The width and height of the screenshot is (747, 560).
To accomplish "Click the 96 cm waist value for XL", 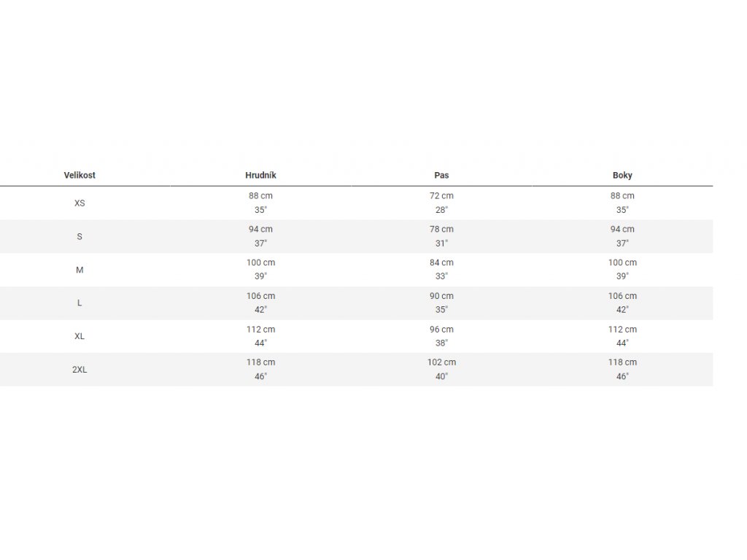I will coord(441,329).
